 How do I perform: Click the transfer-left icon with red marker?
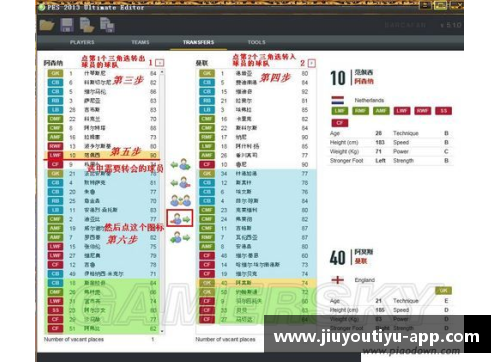click(x=181, y=182)
